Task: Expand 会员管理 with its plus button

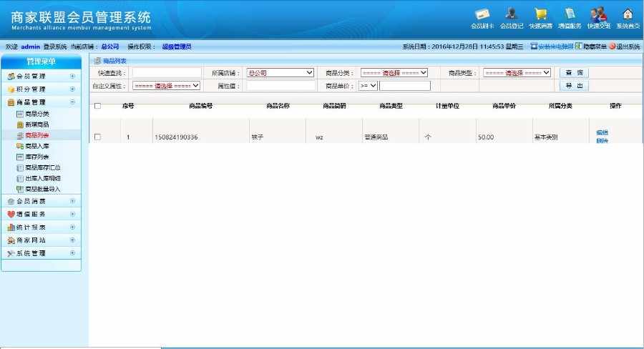Action: tap(73, 76)
